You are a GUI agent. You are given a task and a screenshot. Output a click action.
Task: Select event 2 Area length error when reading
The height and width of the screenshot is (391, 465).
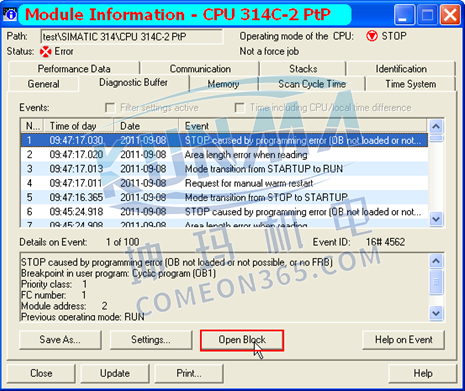click(224, 155)
